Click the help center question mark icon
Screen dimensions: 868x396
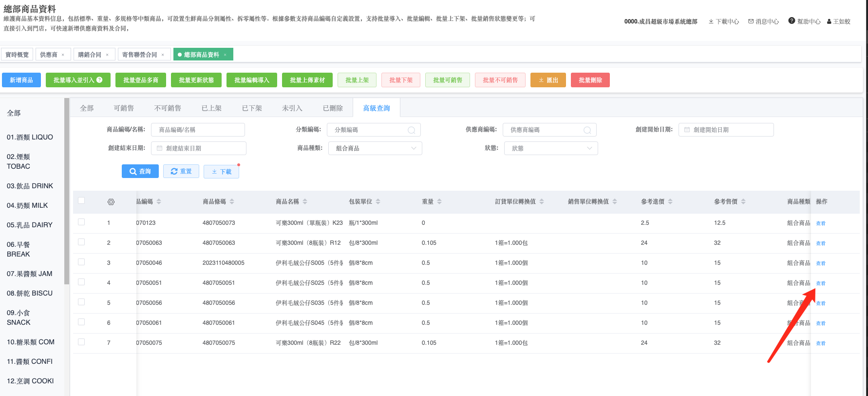coord(792,21)
